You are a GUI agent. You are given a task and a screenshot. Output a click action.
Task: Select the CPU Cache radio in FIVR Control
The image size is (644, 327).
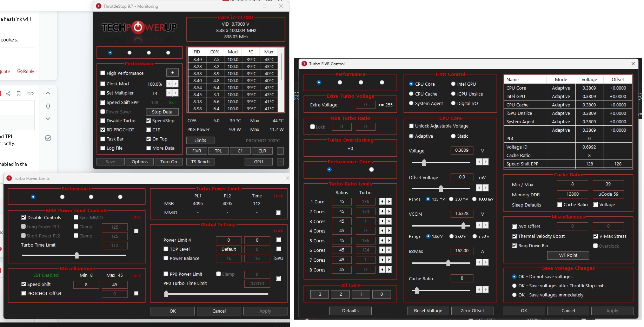tap(411, 94)
